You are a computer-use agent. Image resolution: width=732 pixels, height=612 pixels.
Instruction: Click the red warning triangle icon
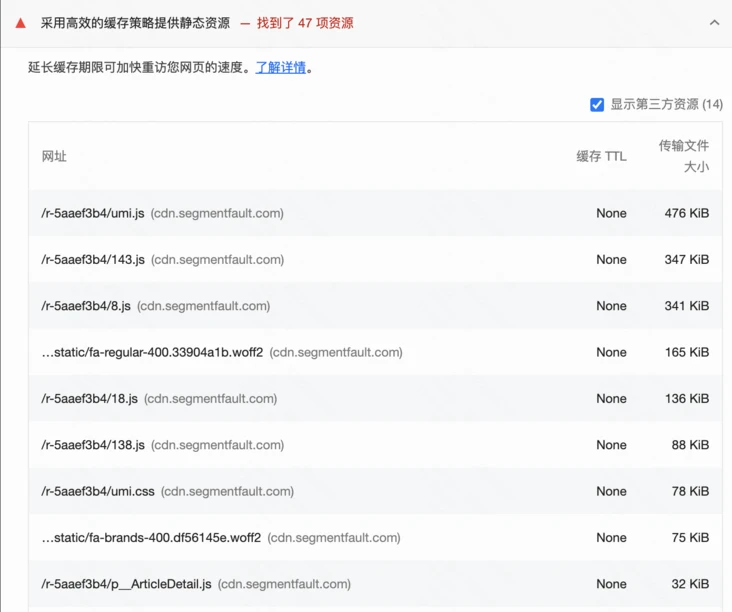(21, 23)
